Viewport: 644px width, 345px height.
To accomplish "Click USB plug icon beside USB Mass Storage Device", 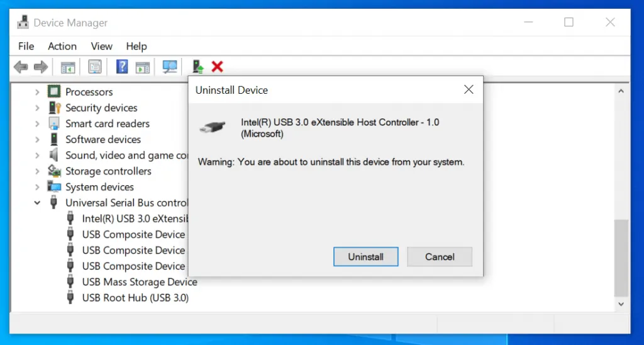I will point(70,281).
